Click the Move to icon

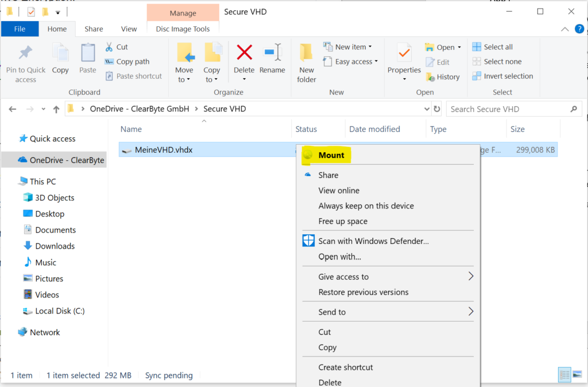click(184, 63)
